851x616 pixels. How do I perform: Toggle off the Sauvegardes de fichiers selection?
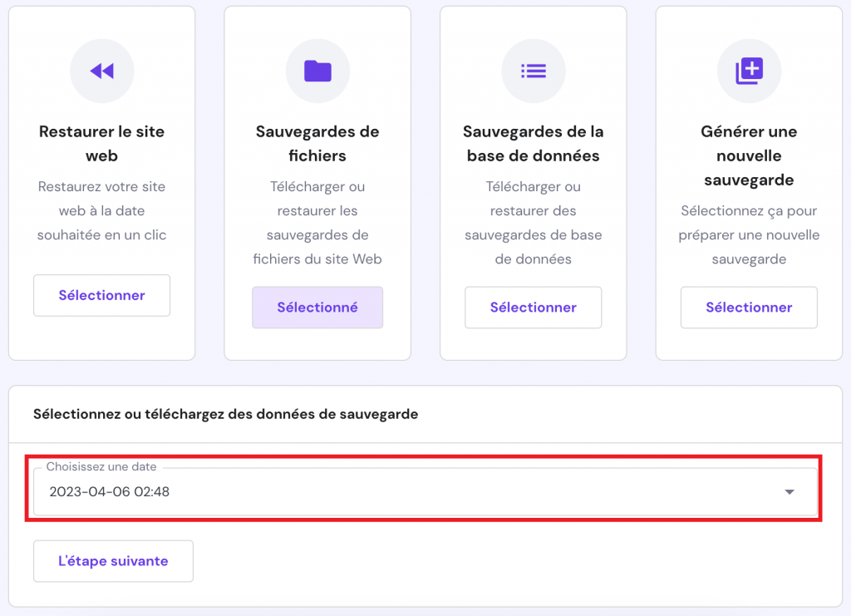pos(317,307)
